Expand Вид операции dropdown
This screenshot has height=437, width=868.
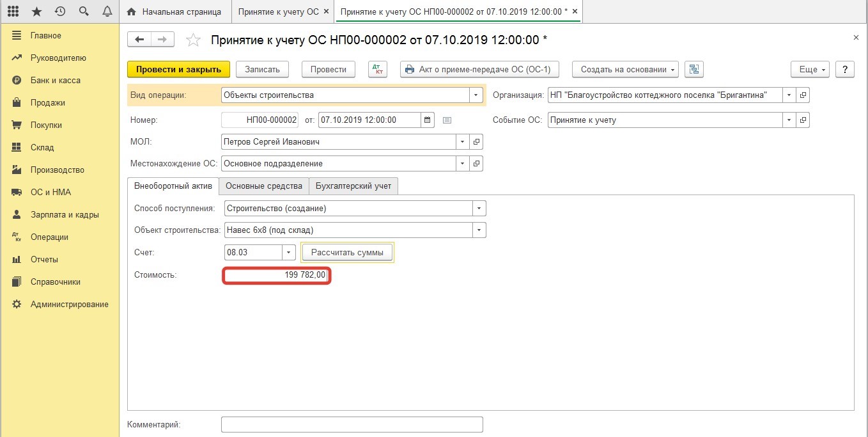[476, 95]
